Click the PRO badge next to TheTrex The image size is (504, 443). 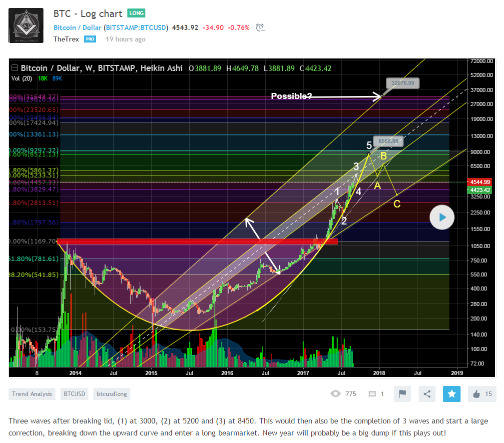click(90, 39)
